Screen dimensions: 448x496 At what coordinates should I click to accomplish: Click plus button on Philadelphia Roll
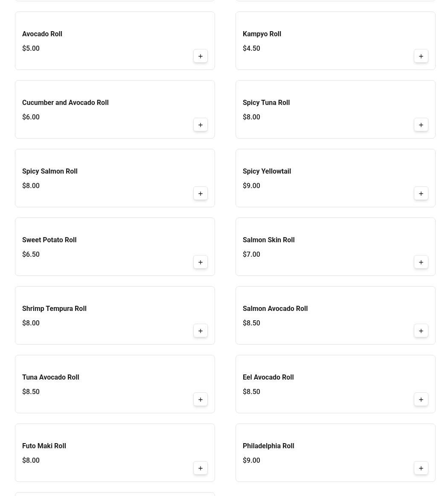tap(421, 468)
